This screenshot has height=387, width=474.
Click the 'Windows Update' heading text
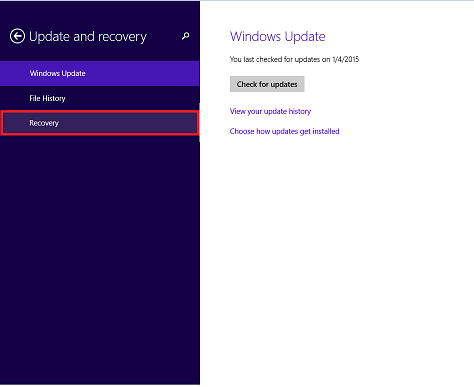pyautogui.click(x=278, y=36)
